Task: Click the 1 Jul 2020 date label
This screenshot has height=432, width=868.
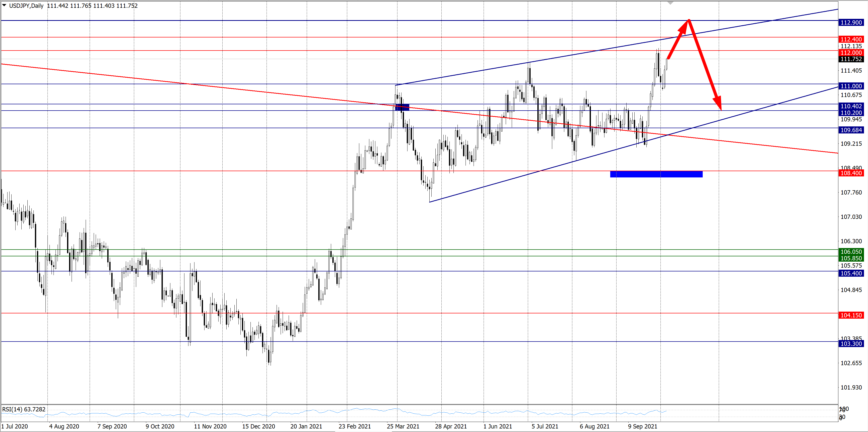Action: pos(15,426)
